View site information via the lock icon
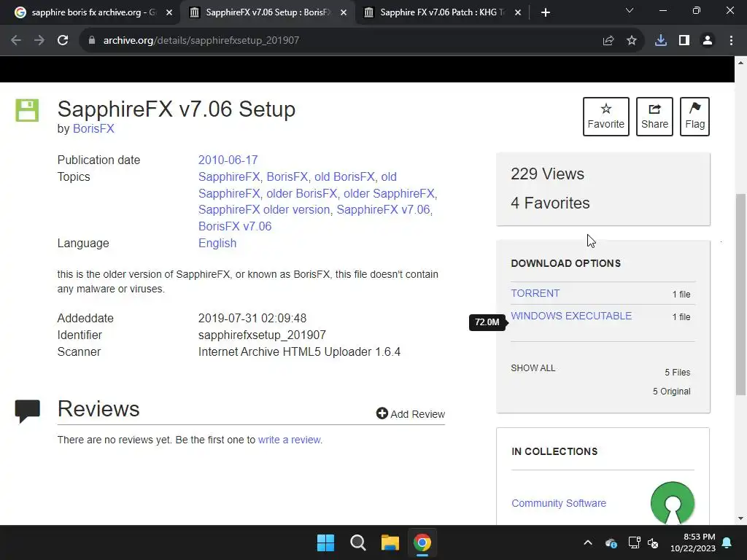 pyautogui.click(x=92, y=41)
